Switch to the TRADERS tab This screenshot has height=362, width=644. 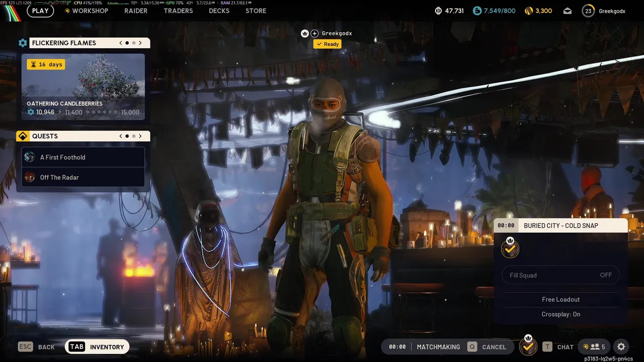(x=178, y=11)
